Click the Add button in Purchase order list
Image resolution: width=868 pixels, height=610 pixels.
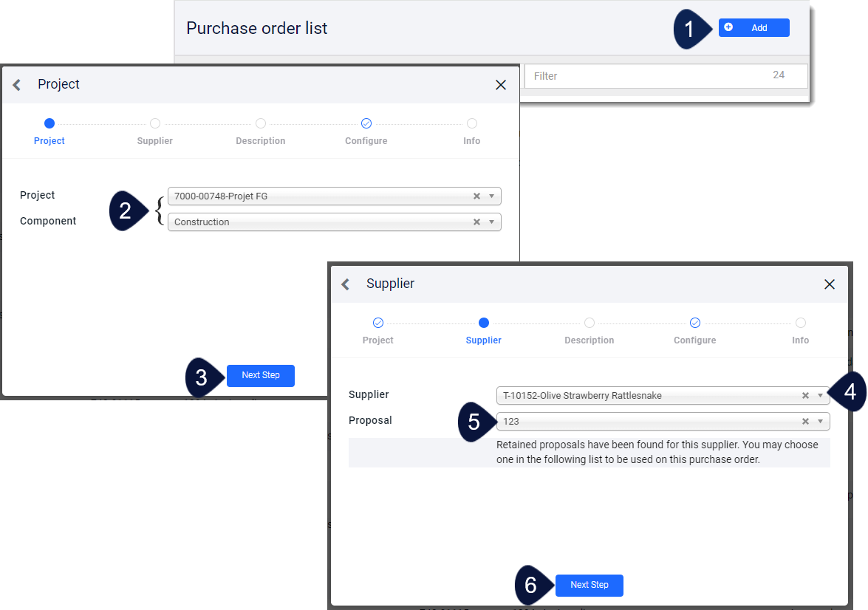(753, 27)
